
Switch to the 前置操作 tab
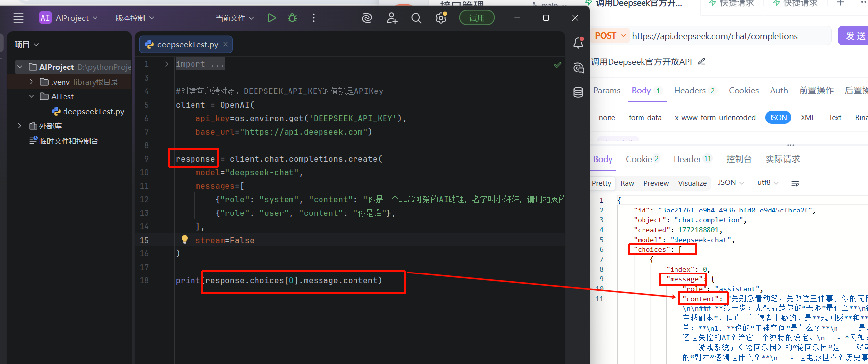point(816,91)
